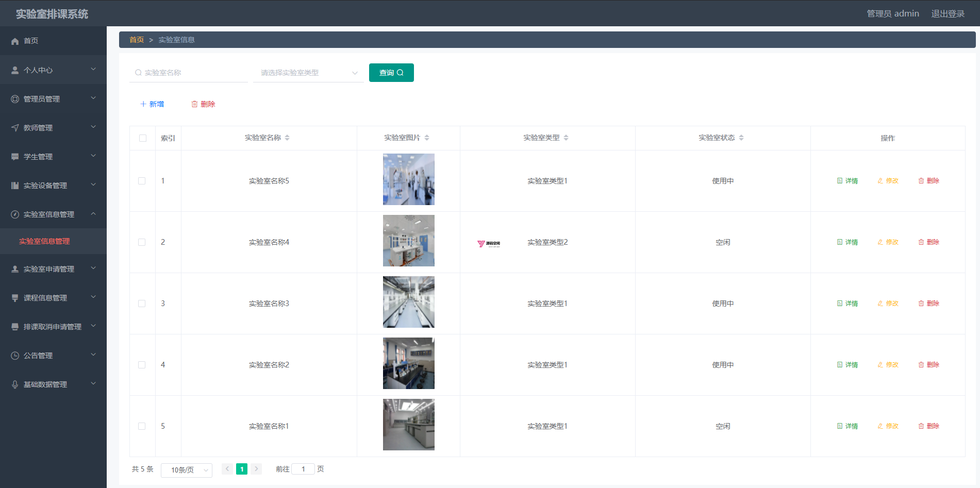Click the green 查询 search button
The width and height of the screenshot is (980, 488).
[391, 73]
